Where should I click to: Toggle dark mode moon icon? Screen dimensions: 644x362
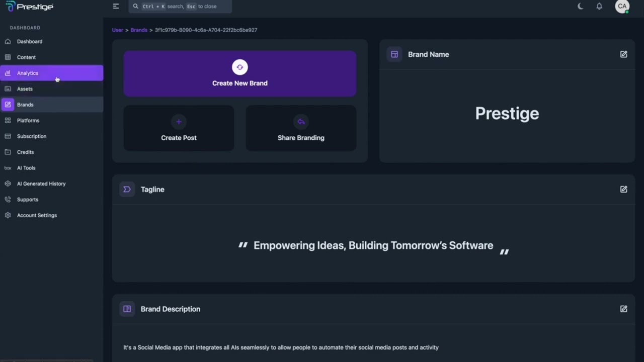pyautogui.click(x=580, y=7)
